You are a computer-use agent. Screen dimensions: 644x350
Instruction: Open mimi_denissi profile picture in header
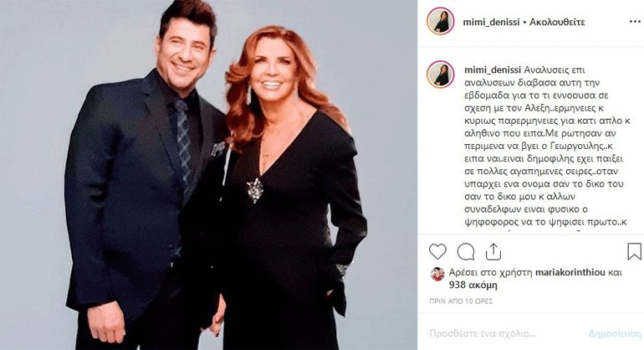[x=440, y=21]
